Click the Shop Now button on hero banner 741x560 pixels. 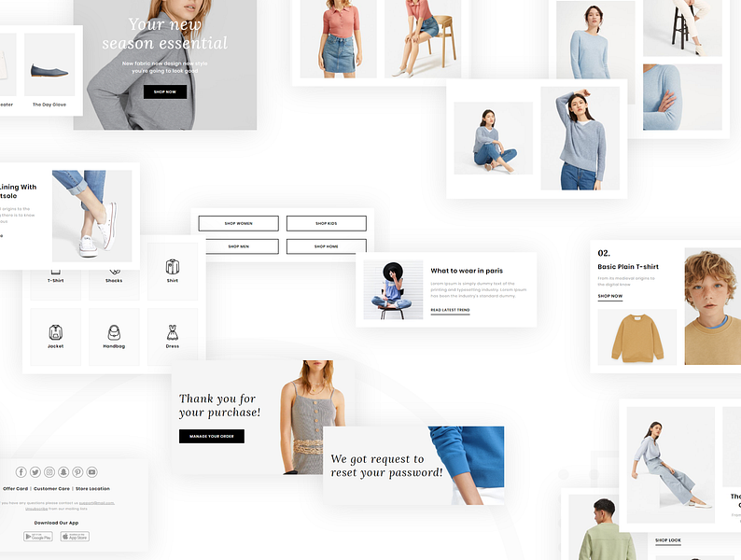(165, 91)
